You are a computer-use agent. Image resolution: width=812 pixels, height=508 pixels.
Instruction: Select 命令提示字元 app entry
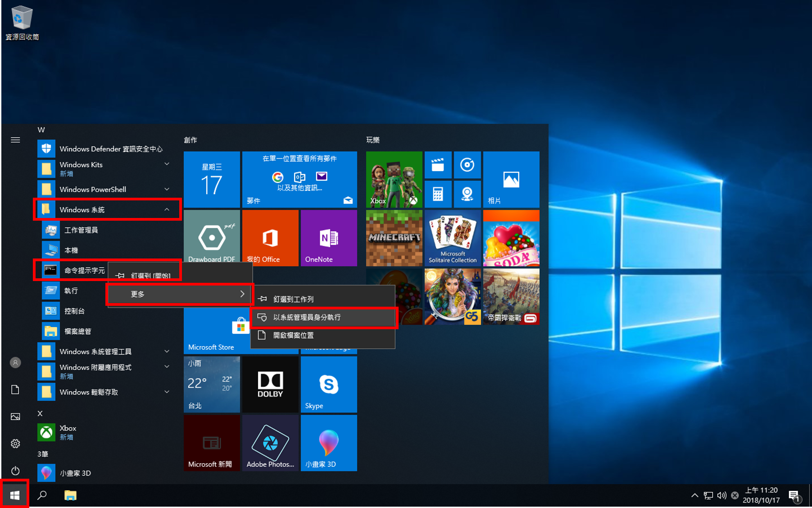click(74, 270)
